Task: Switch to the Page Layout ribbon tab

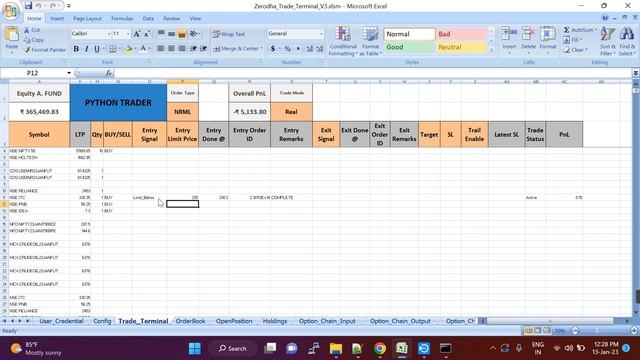Action: coord(87,18)
